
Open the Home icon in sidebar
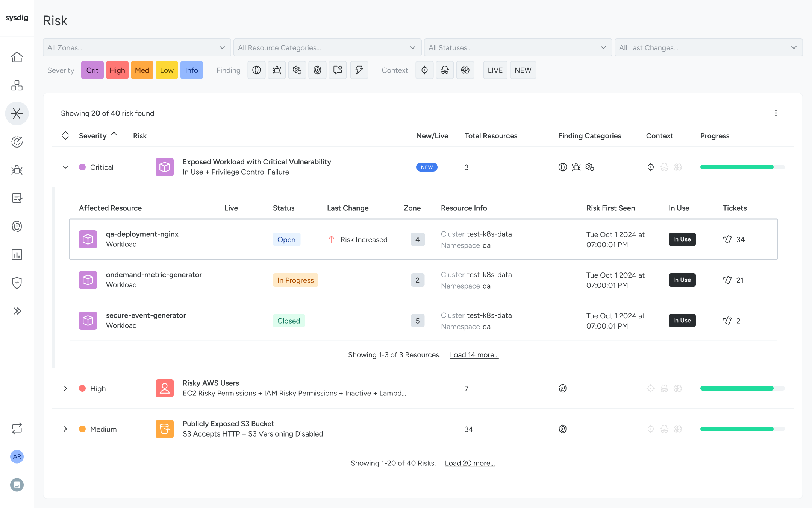click(17, 57)
